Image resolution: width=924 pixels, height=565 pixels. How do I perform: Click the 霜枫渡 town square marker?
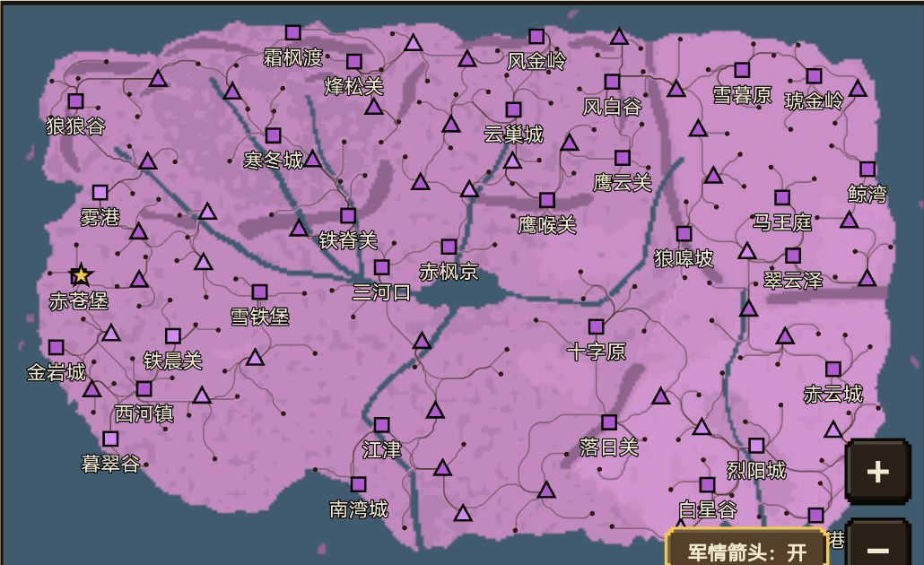(292, 32)
